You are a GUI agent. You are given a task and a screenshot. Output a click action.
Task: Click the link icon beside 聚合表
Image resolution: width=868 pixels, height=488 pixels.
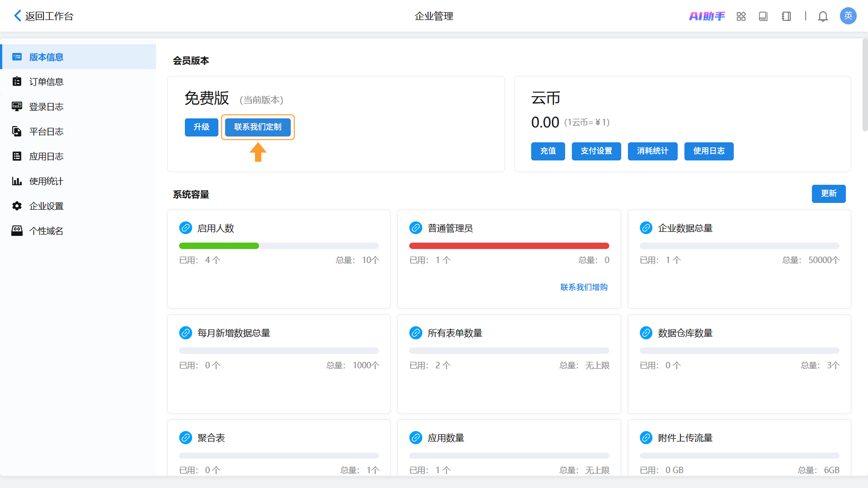[186, 438]
